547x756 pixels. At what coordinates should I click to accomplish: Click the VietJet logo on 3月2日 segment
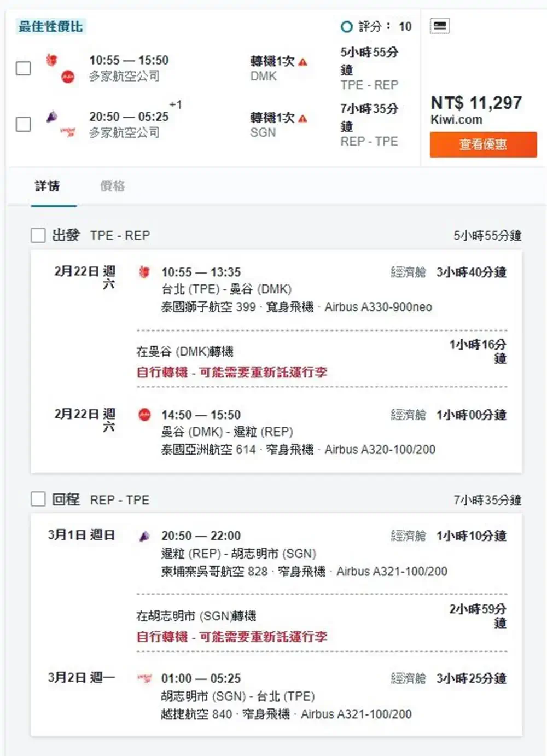144,678
